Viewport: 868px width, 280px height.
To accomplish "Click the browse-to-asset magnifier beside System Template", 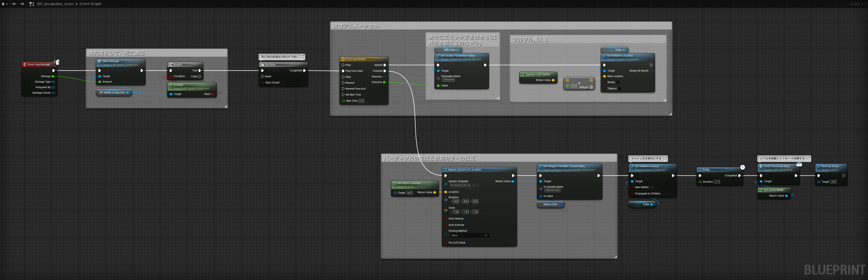I will 478,185.
